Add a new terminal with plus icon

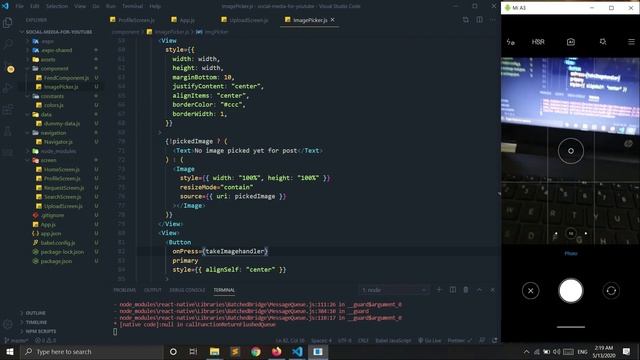(439, 290)
